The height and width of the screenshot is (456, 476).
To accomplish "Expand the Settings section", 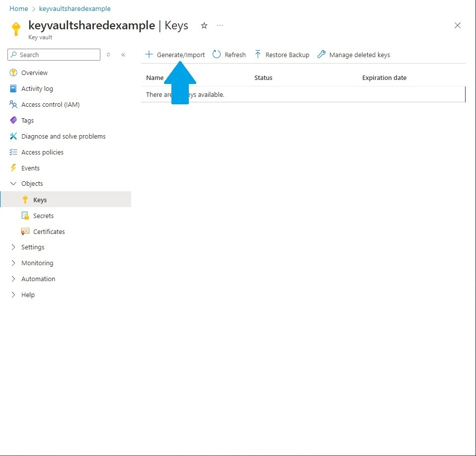I will point(13,247).
